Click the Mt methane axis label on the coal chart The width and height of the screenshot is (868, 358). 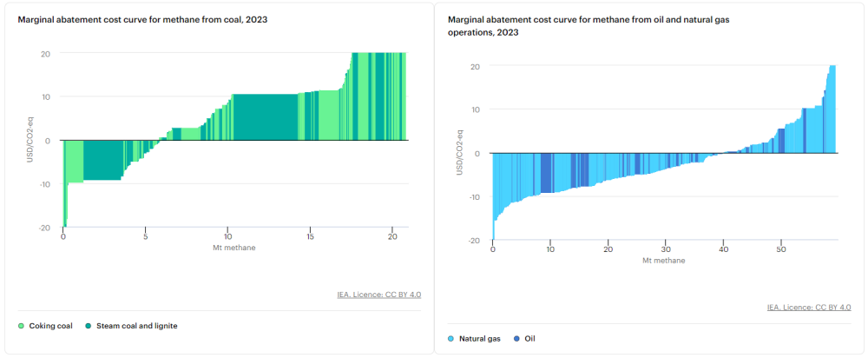pos(233,248)
